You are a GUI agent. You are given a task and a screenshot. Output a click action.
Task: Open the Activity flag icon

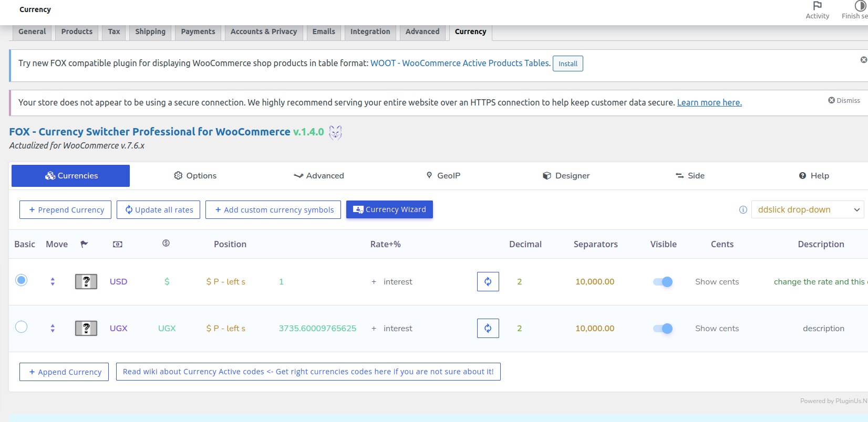[817, 6]
